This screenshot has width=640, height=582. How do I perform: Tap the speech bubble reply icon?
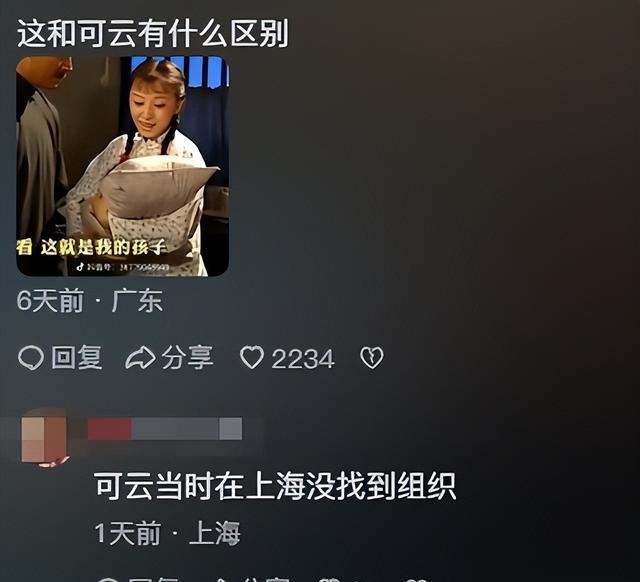pyautogui.click(x=31, y=358)
